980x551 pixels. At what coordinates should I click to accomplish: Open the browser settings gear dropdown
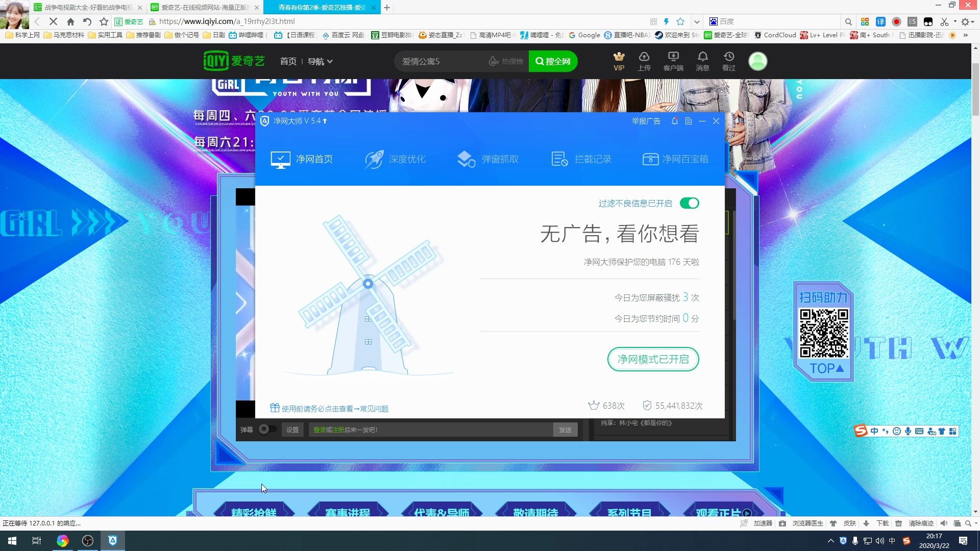(967, 21)
